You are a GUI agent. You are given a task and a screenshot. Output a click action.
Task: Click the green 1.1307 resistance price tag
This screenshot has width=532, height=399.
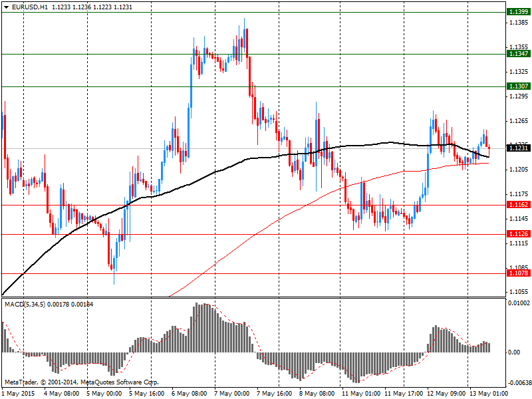519,86
